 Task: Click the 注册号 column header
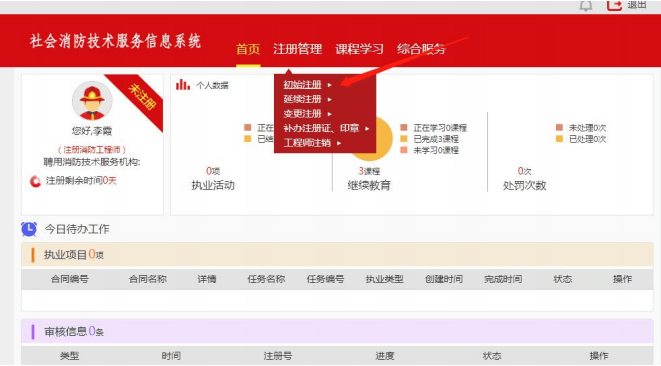(x=278, y=356)
